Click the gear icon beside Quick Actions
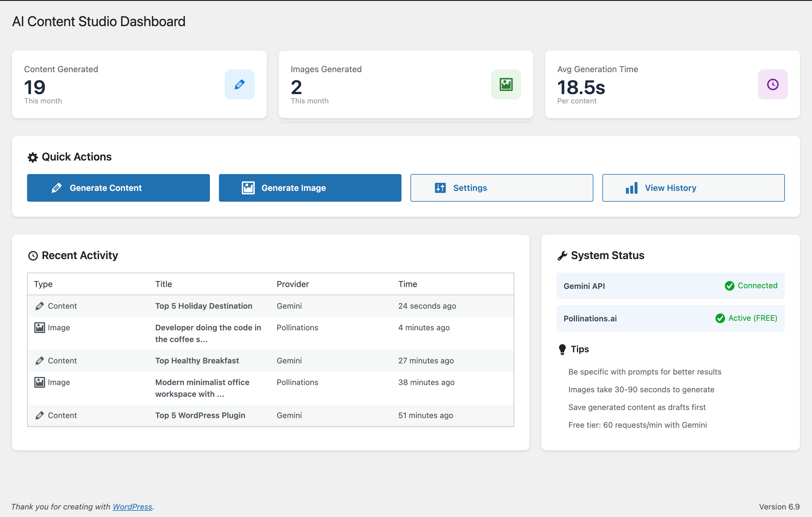Image resolution: width=812 pixels, height=517 pixels. point(33,158)
